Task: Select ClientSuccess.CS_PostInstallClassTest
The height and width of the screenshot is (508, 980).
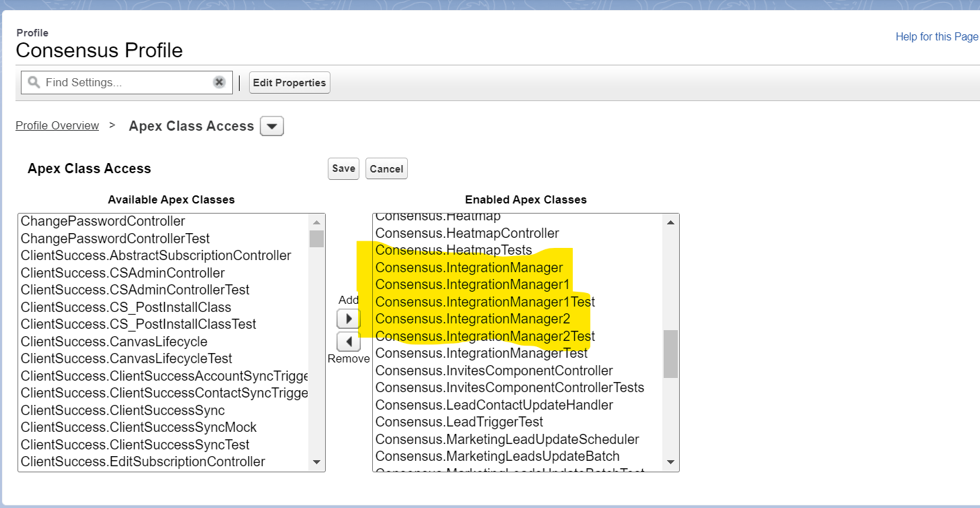Action: coord(163,324)
